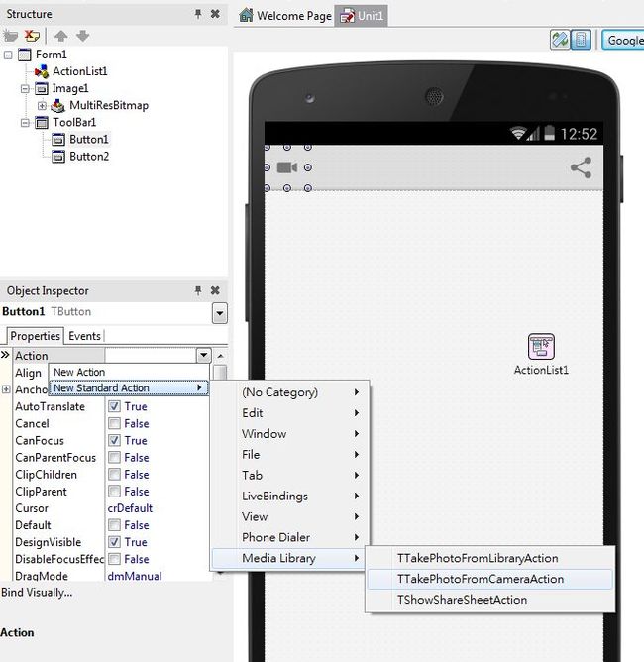Toggle ClipChildren checkbox
The width and height of the screenshot is (644, 662).
(x=114, y=474)
